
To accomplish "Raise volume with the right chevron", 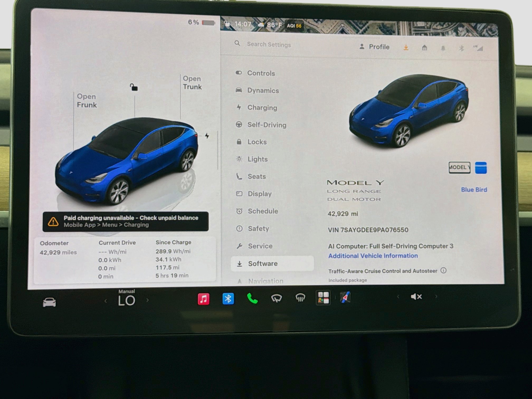I will (436, 296).
